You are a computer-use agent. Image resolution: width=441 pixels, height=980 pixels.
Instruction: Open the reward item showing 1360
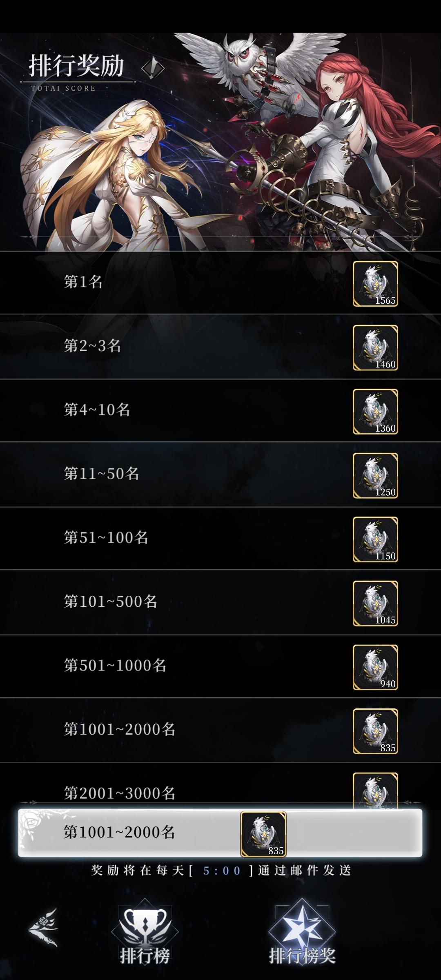375,412
